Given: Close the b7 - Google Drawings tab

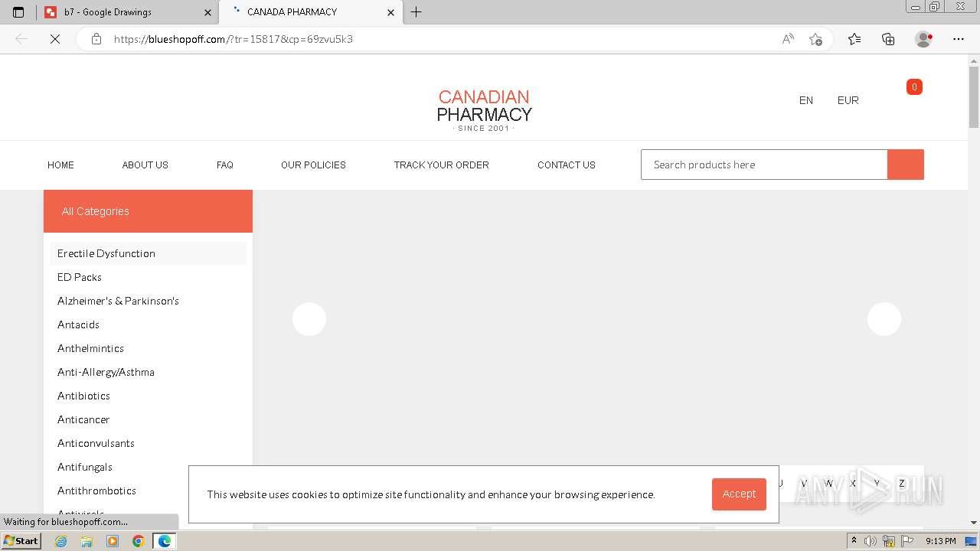Looking at the screenshot, I should 207,12.
